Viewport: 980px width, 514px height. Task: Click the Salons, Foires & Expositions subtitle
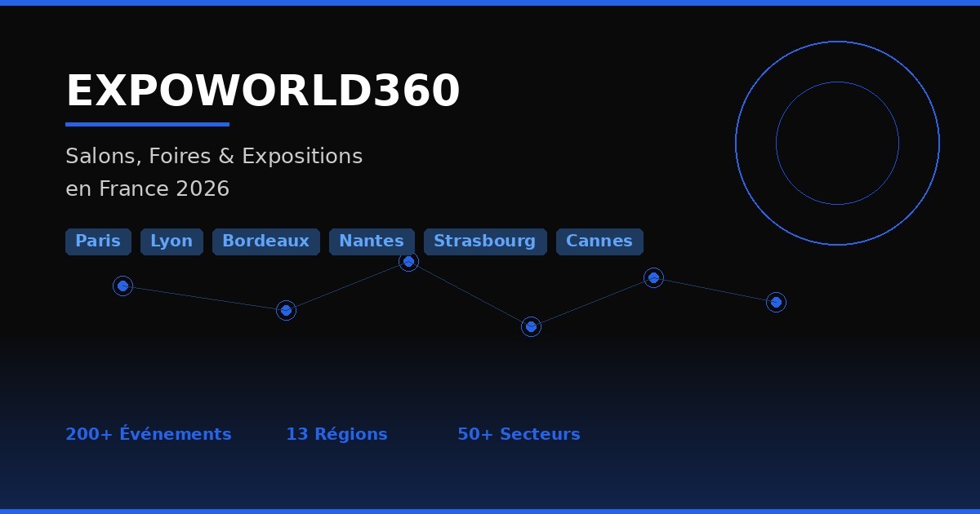pyautogui.click(x=214, y=156)
